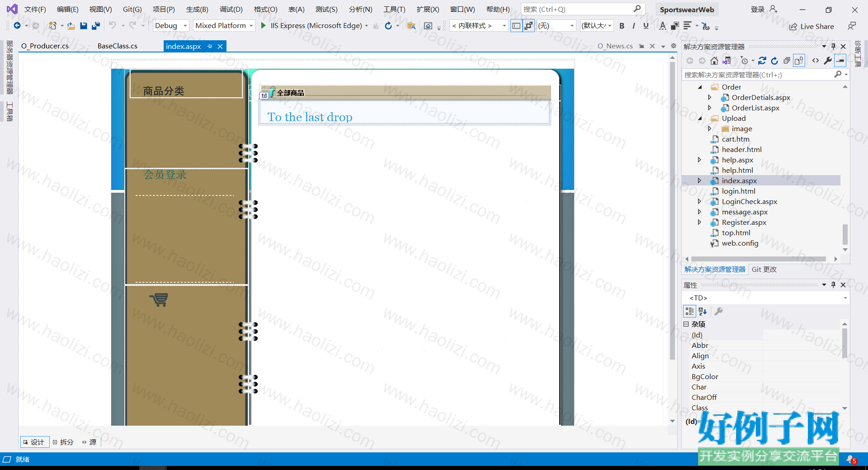The width and height of the screenshot is (868, 470).
Task: Open the Git(G) menu
Action: coord(132,9)
